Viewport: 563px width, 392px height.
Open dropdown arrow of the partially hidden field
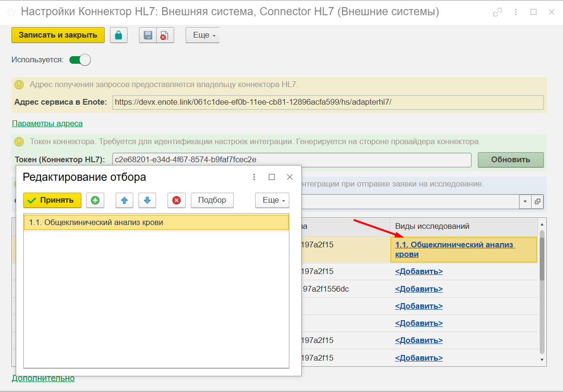coord(525,202)
